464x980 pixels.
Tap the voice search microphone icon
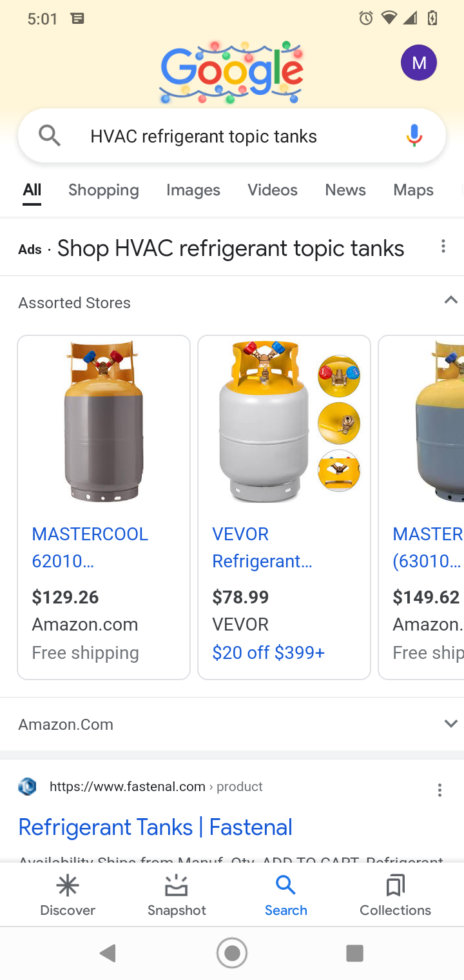coord(414,136)
